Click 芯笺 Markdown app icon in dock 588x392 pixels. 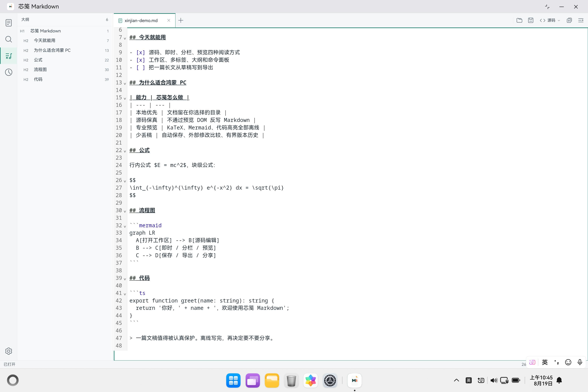[x=354, y=380]
